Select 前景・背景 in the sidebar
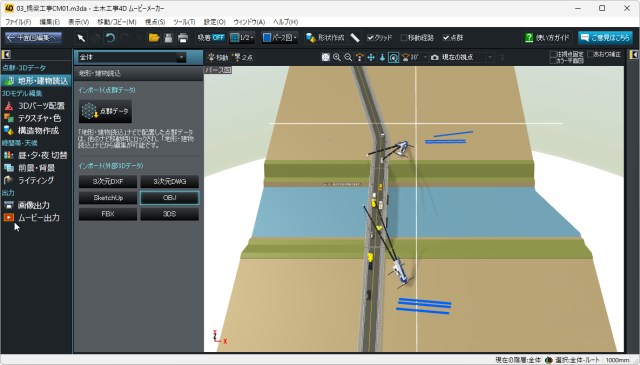 coord(29,168)
